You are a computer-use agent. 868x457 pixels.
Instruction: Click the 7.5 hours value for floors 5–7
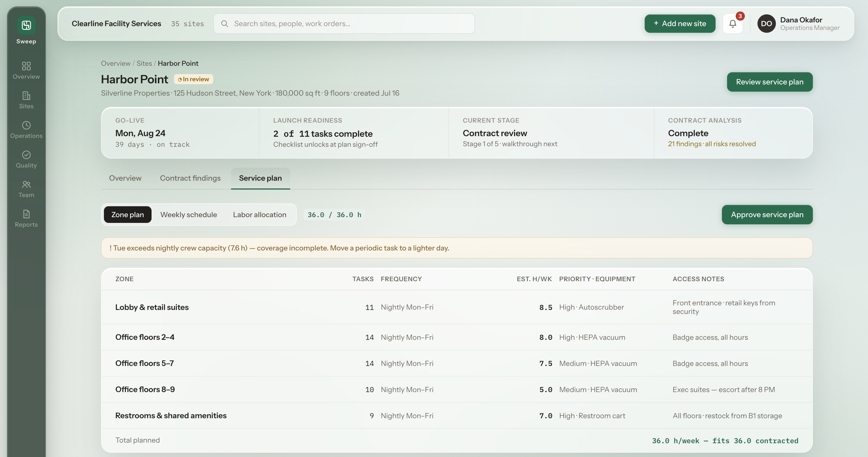point(546,363)
